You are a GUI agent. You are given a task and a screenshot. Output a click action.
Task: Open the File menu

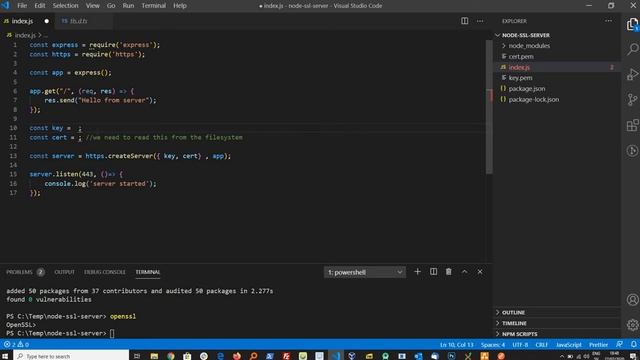(x=22, y=6)
